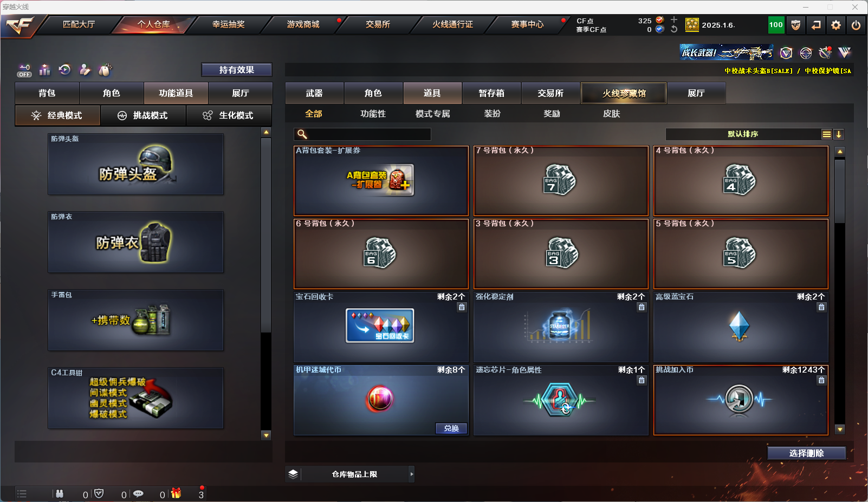Click the CF logo in top-left corner
The image size is (868, 502).
20,25
